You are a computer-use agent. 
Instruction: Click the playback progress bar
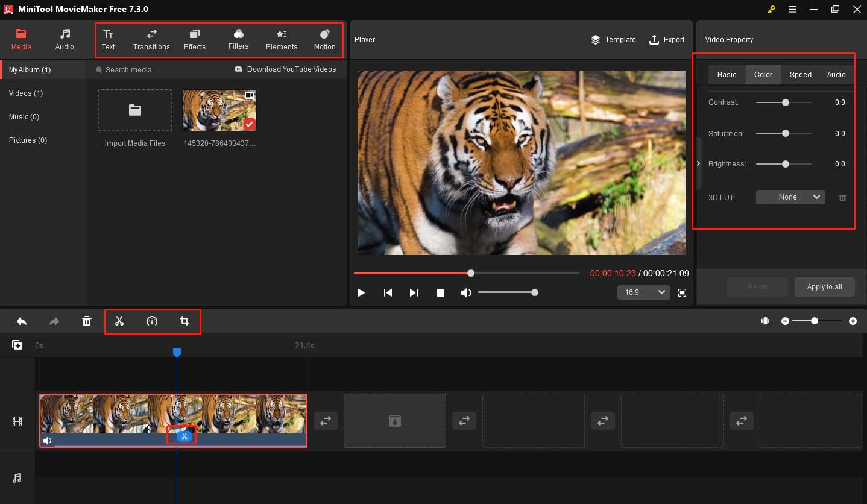pyautogui.click(x=466, y=273)
